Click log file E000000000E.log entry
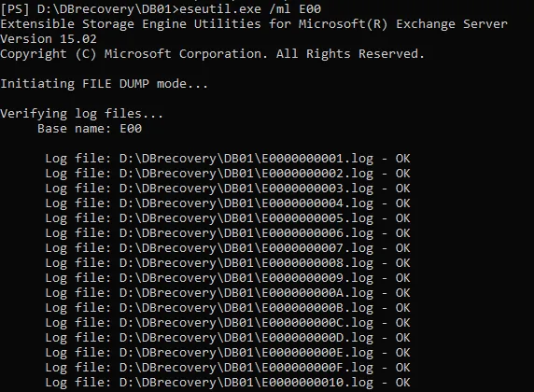The height and width of the screenshot is (392, 534). 228,353
